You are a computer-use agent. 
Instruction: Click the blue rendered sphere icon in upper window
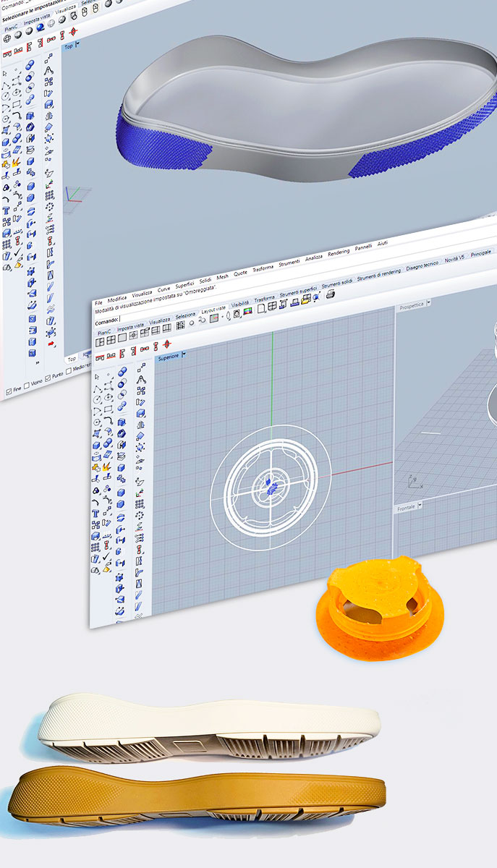coord(41,27)
